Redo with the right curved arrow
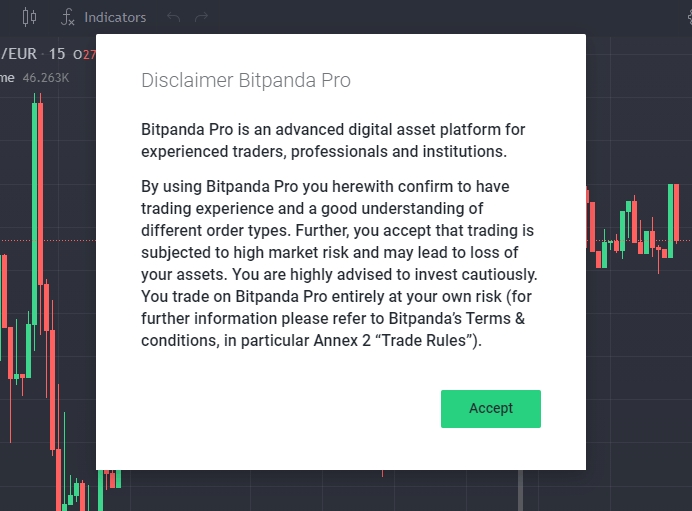This screenshot has width=692, height=511. point(201,17)
